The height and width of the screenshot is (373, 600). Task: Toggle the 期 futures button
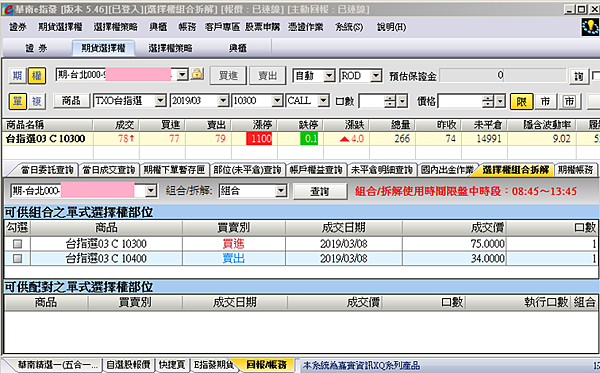click(x=17, y=76)
